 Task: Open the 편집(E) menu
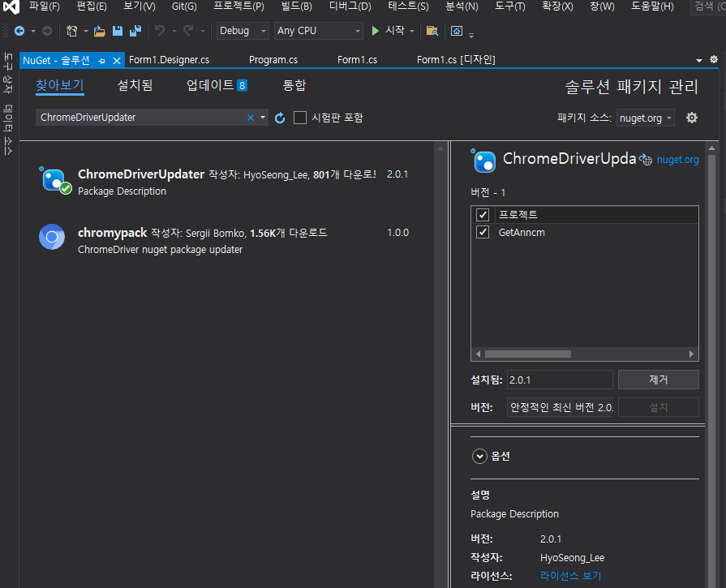tap(91, 6)
